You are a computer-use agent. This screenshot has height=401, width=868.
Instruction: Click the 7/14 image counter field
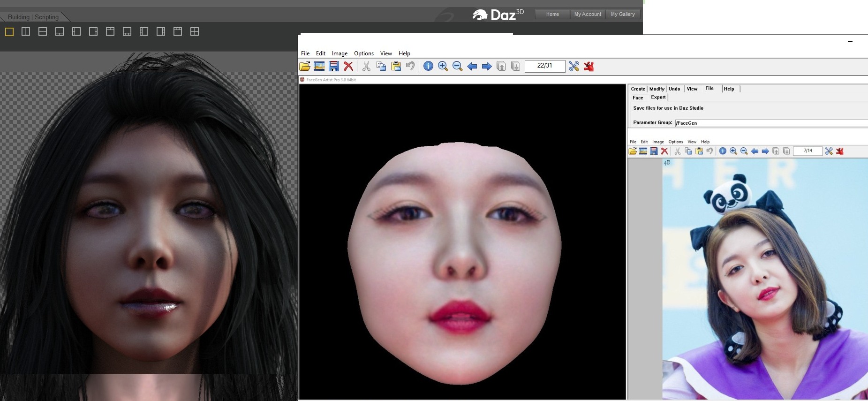point(808,151)
